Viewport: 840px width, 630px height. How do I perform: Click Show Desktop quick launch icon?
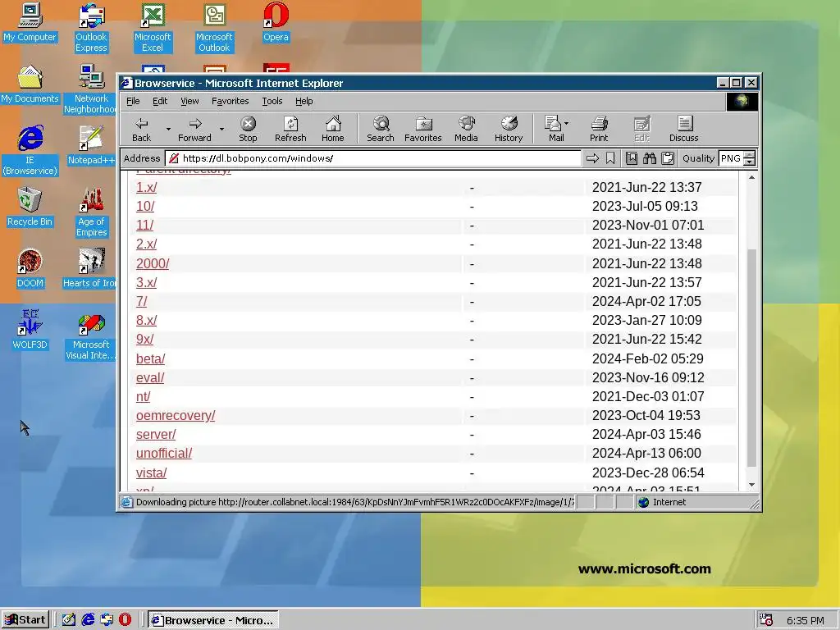(x=69, y=619)
